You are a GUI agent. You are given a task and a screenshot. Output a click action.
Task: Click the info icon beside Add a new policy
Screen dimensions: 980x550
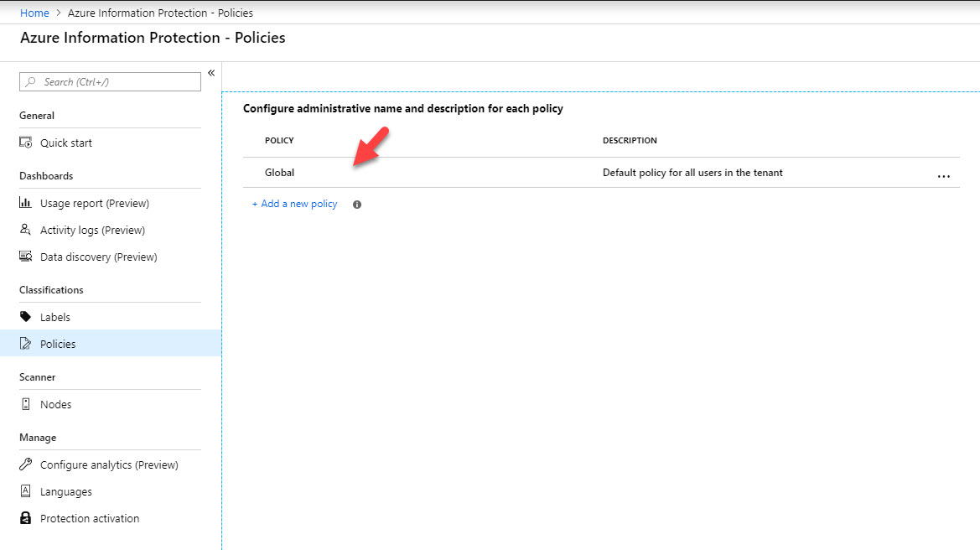(x=357, y=205)
